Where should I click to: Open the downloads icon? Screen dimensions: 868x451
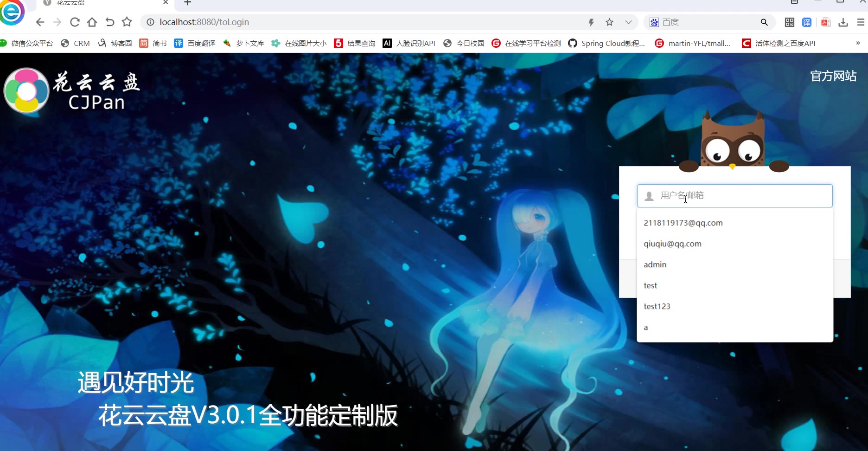[x=843, y=22]
